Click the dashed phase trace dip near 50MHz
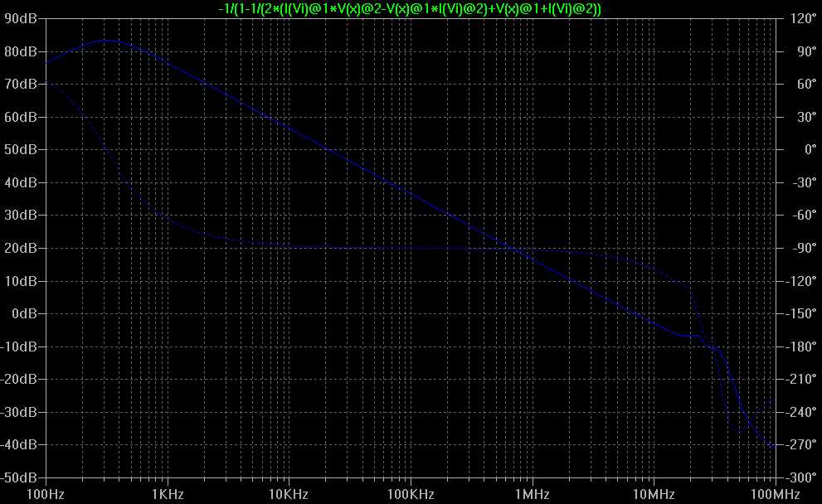Screen dimensions: 822x504 (x=738, y=431)
